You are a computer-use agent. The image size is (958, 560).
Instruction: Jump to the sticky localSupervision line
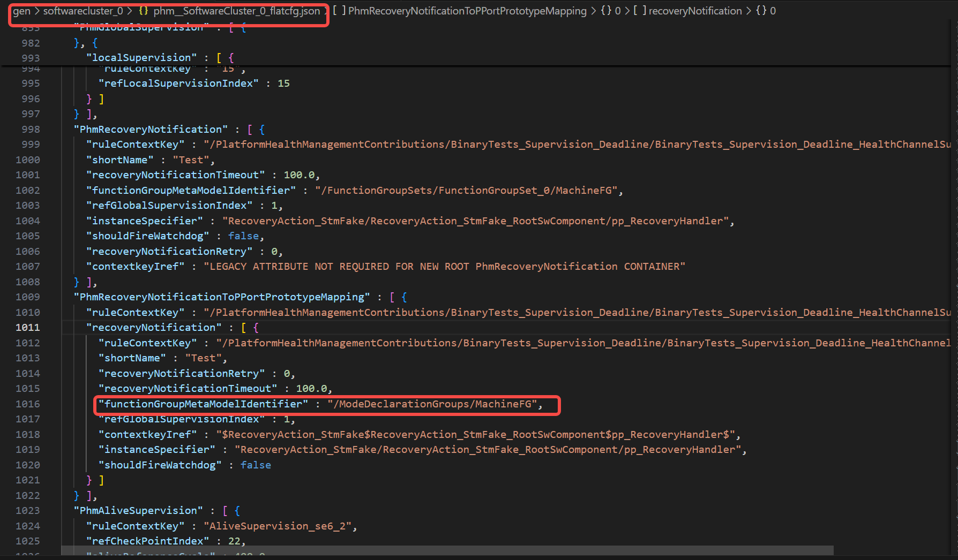pos(141,57)
